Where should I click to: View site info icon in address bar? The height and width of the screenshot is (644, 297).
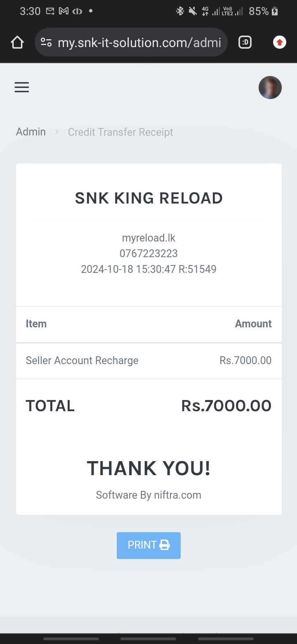(x=46, y=42)
